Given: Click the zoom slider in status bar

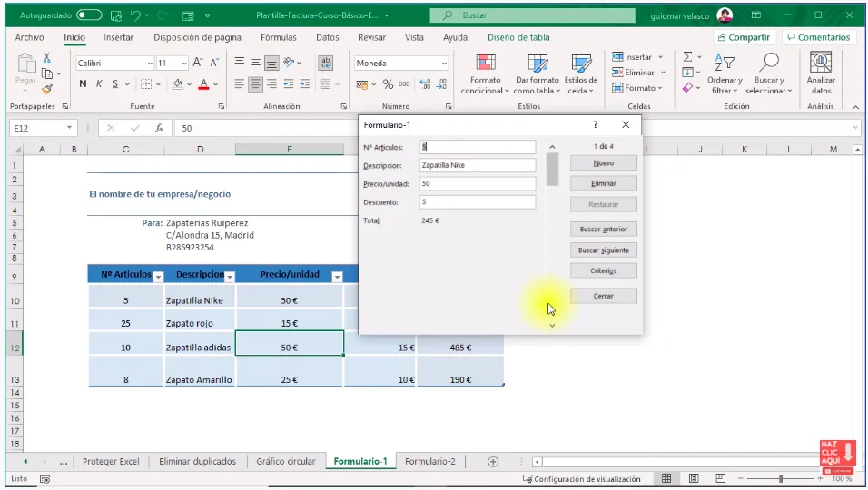Looking at the screenshot, I should [x=781, y=479].
